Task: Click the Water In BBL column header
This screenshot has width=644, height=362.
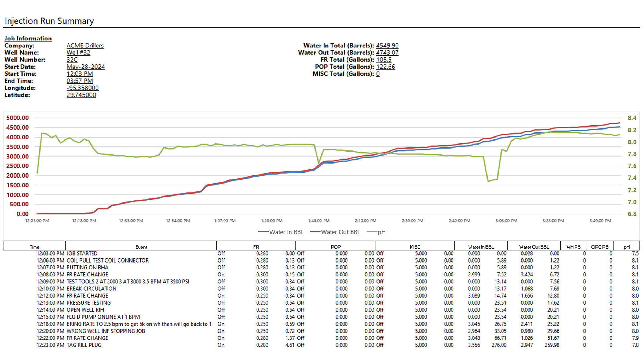Action: pos(481,247)
